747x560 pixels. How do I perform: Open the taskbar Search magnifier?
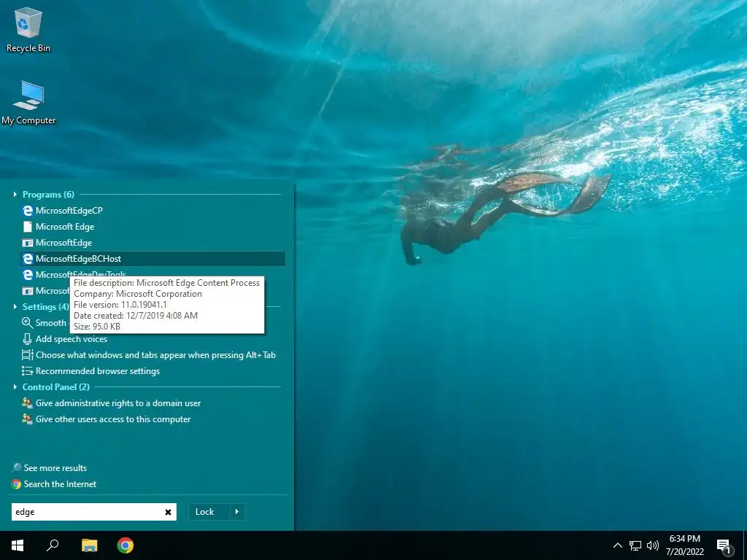(x=53, y=545)
